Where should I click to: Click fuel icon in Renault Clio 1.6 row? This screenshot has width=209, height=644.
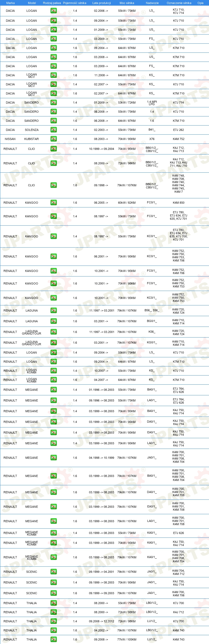point(53,185)
